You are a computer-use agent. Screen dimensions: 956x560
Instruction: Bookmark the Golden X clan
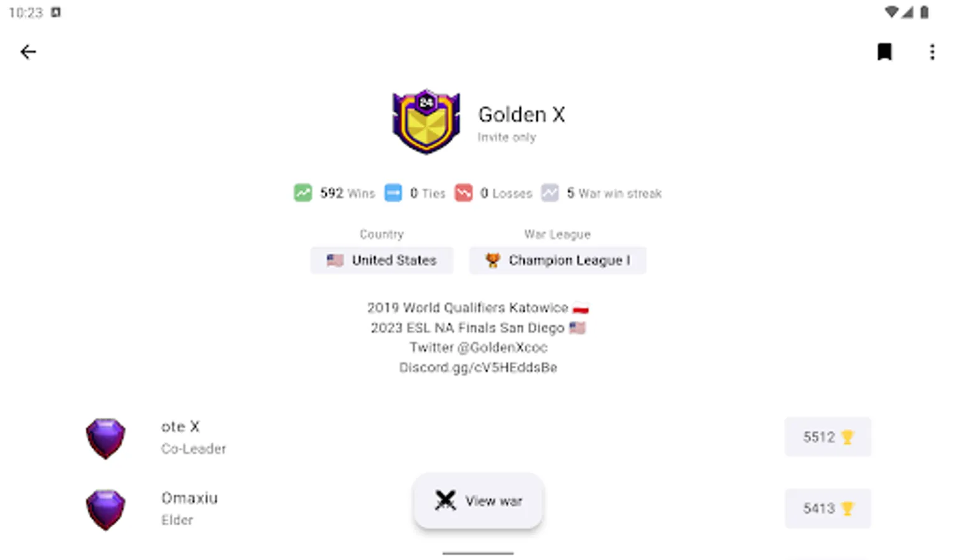[x=884, y=52]
